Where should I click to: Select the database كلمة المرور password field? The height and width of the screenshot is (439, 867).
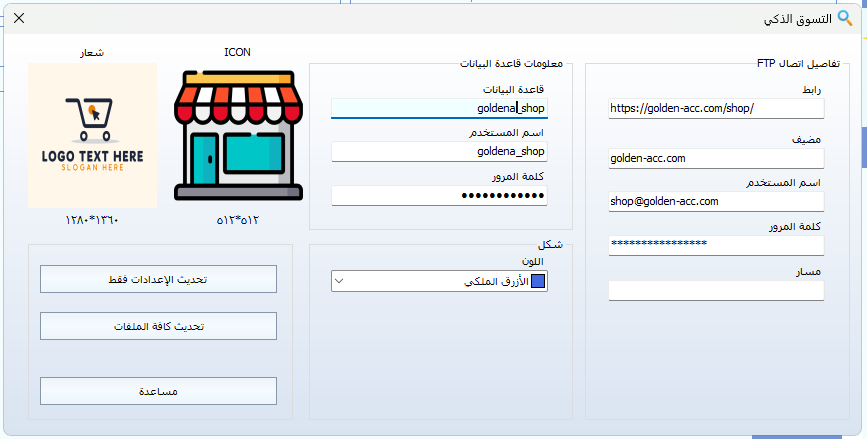point(438,195)
